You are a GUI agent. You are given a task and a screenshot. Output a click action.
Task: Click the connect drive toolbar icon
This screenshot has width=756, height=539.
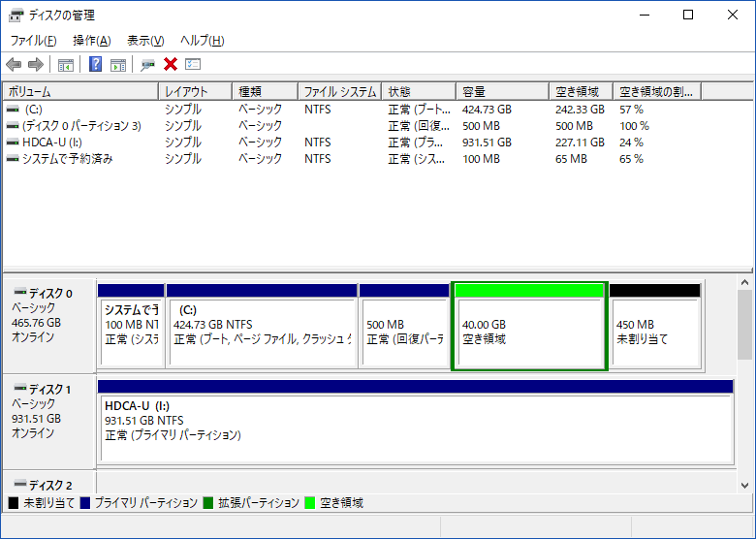point(147,64)
